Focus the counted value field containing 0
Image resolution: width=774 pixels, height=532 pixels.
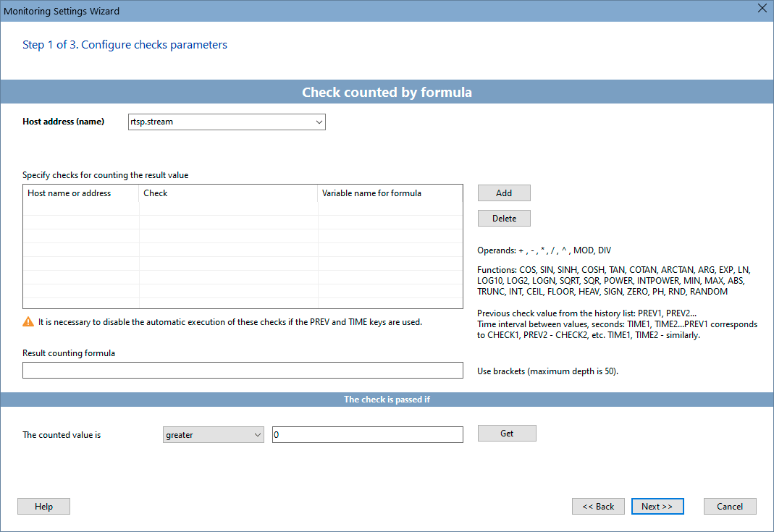(x=367, y=434)
